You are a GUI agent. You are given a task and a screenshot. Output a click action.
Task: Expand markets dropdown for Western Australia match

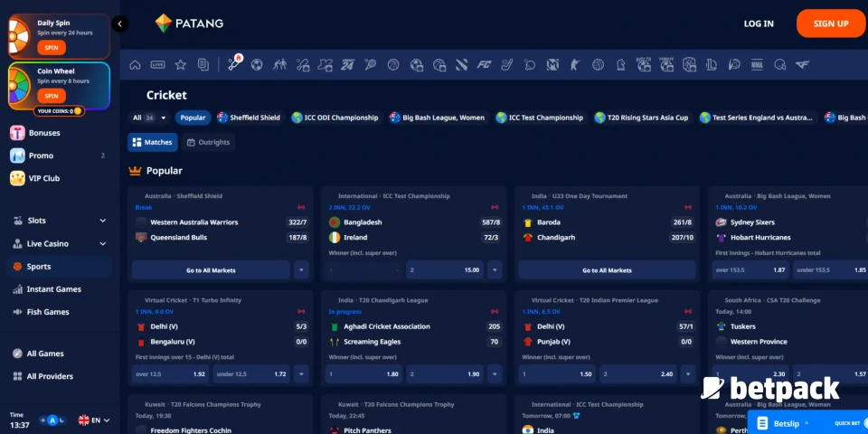pos(301,269)
